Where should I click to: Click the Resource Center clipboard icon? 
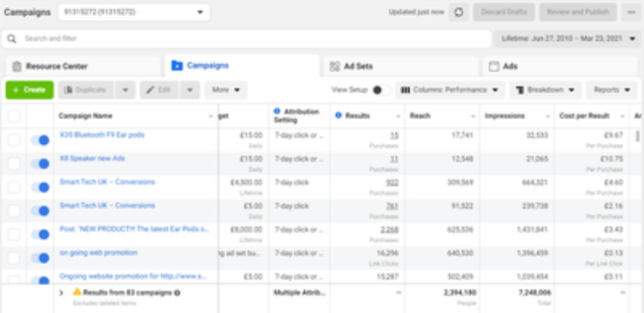tap(17, 67)
